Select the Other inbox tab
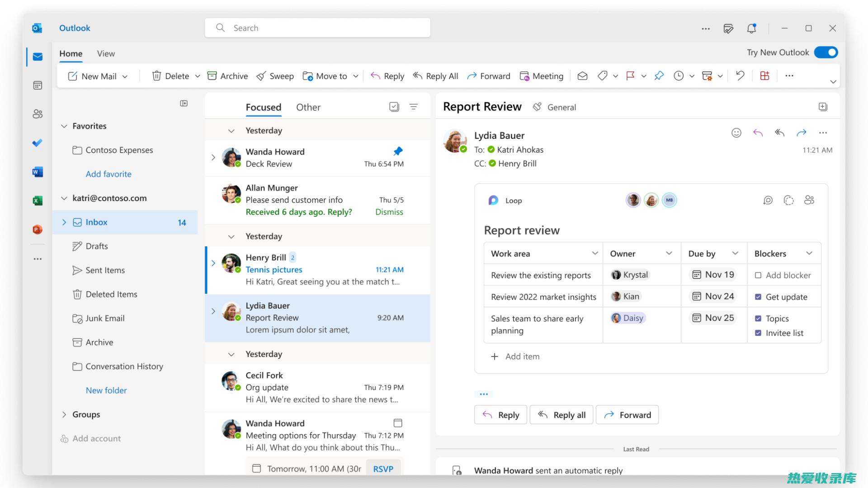This screenshot has height=488, width=868. click(308, 107)
